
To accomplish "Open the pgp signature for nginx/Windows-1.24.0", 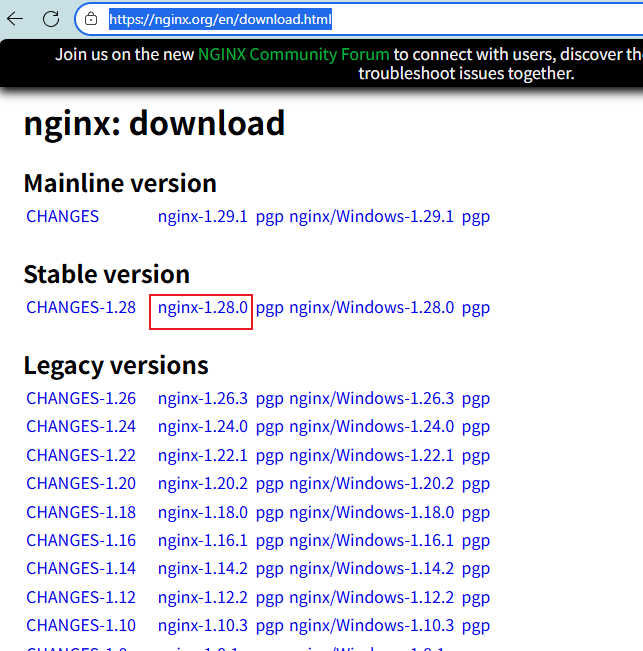I will point(476,428).
